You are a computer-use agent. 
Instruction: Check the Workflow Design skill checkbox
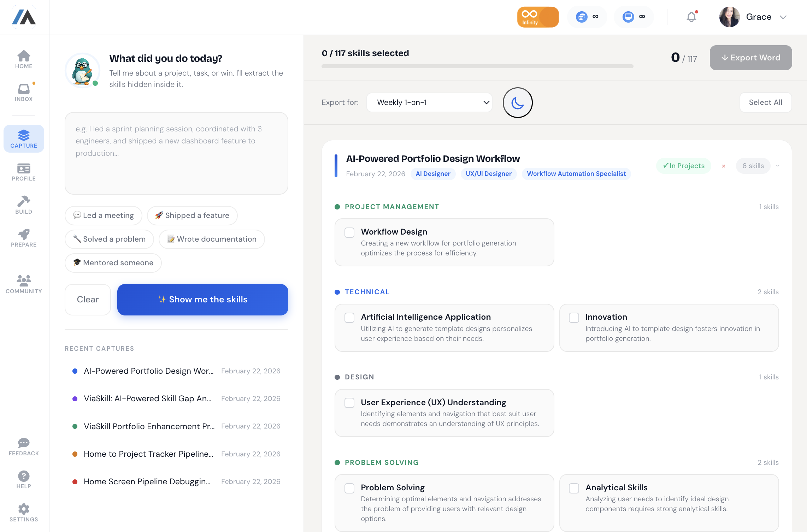coord(349,232)
